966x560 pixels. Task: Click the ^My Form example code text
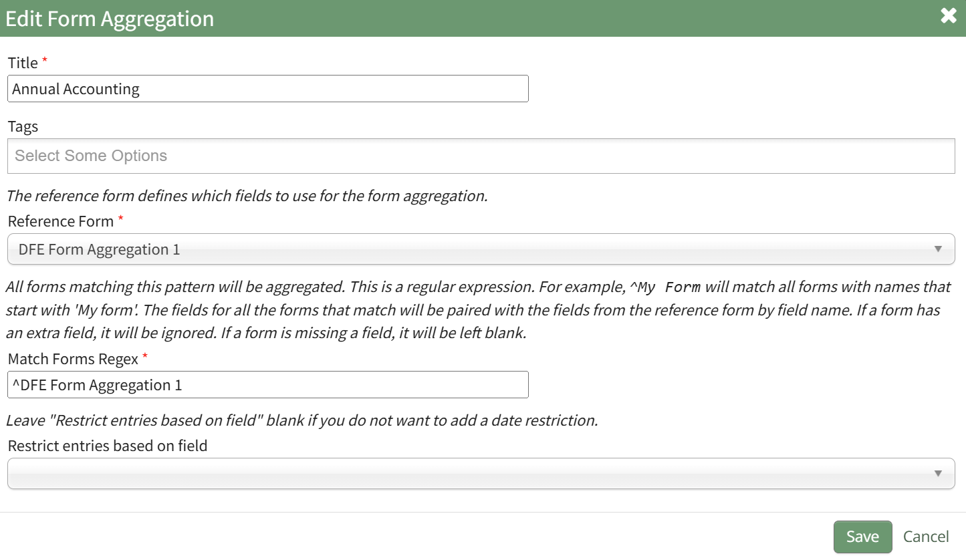665,287
